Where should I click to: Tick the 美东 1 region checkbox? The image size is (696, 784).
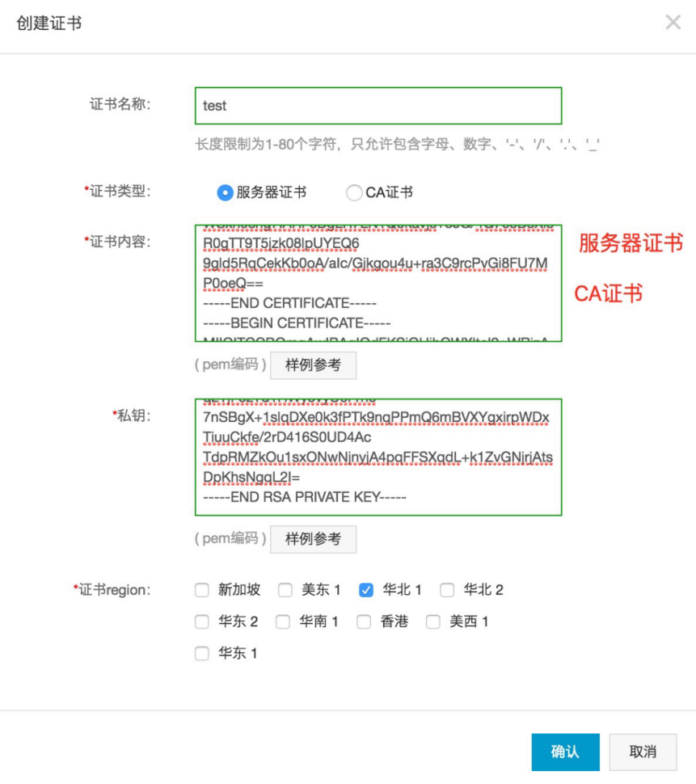click(x=285, y=590)
